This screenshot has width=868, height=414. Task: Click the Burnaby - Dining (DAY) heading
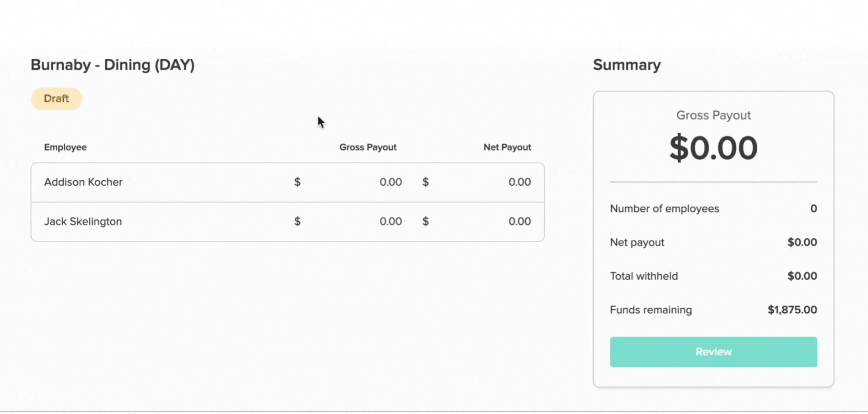113,65
